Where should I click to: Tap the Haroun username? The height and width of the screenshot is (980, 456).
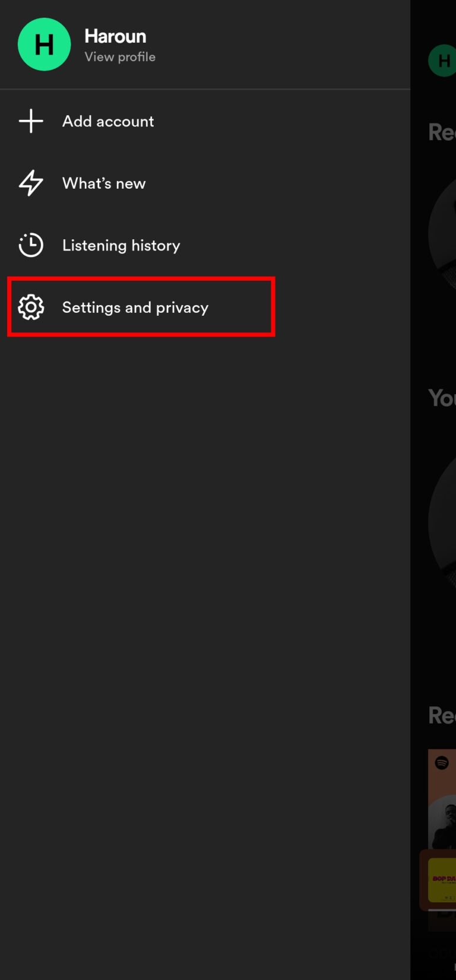click(116, 36)
